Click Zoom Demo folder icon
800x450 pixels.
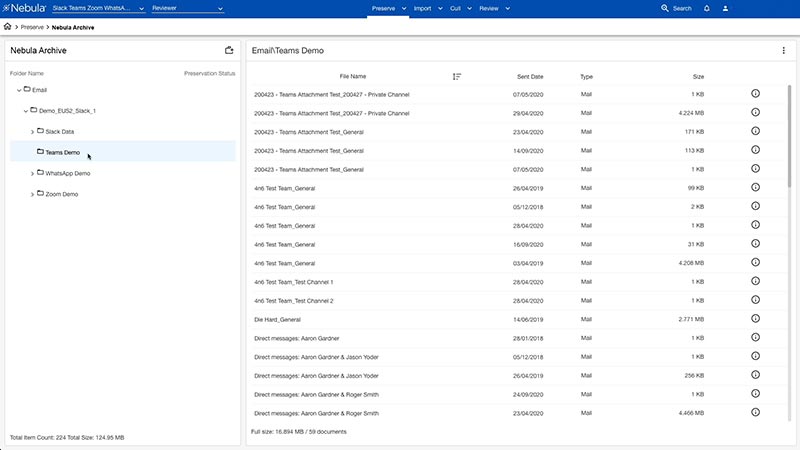pos(40,193)
